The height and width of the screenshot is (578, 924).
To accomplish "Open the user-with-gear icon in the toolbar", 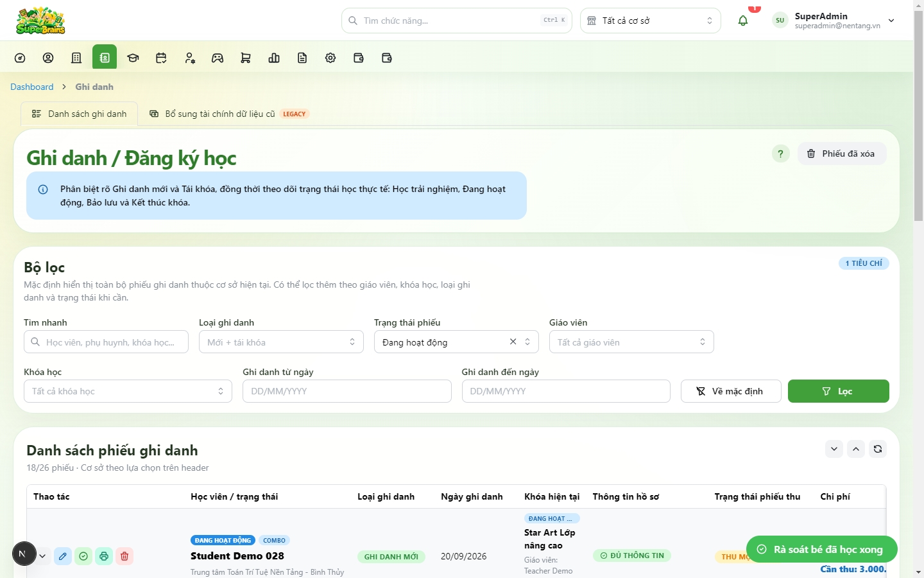I will tap(189, 58).
